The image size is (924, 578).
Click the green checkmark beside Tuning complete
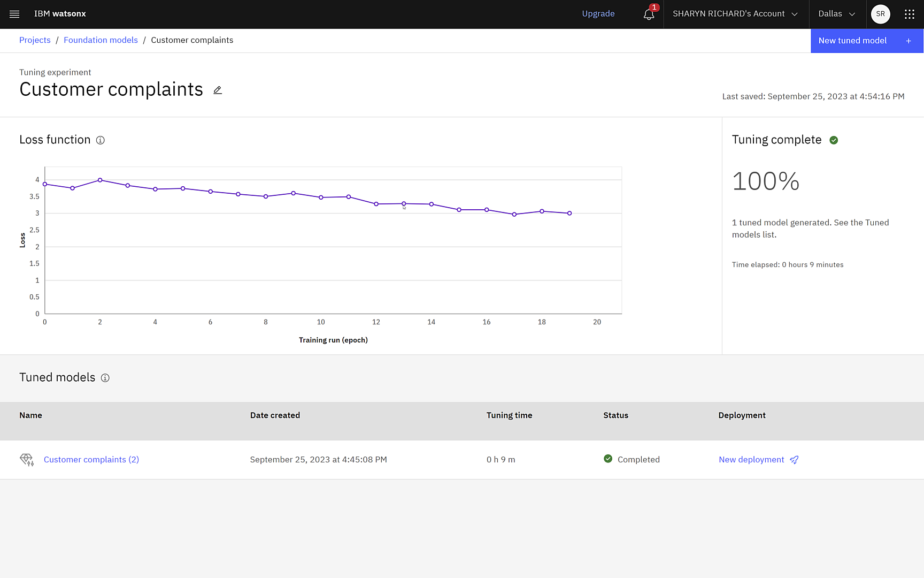pyautogui.click(x=834, y=140)
